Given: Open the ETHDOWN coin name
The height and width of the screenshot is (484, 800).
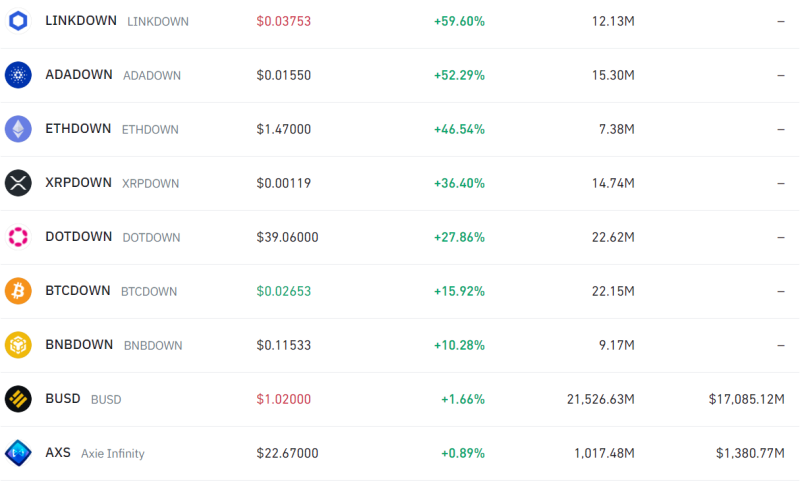Looking at the screenshot, I should [x=78, y=129].
